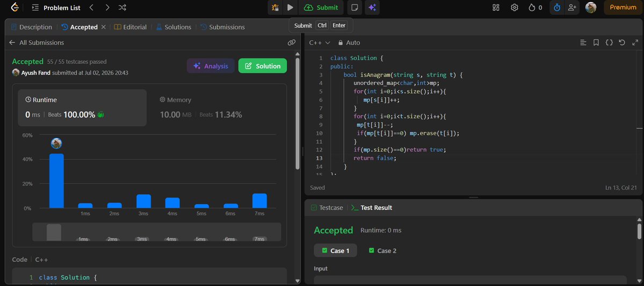The height and width of the screenshot is (286, 644).
Task: Switch to the Test Result tab
Action: tap(372, 208)
